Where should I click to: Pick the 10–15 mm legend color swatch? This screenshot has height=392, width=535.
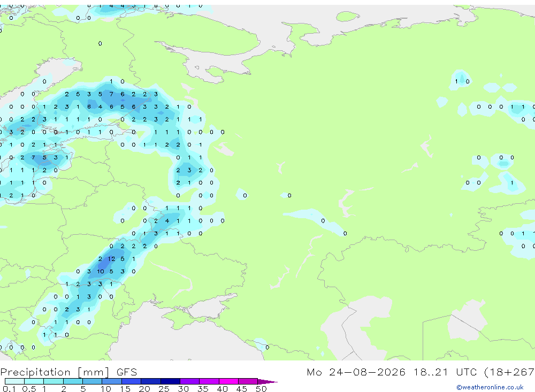(112, 381)
